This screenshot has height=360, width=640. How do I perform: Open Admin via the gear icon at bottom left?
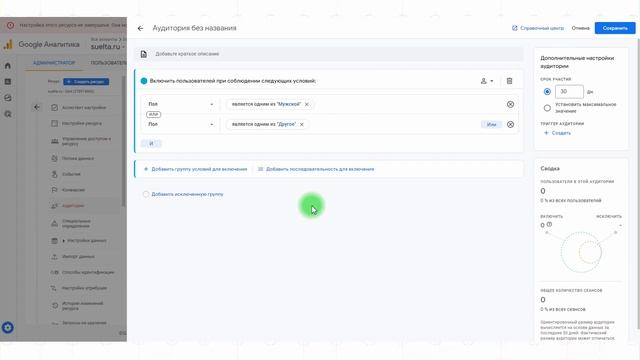8,327
